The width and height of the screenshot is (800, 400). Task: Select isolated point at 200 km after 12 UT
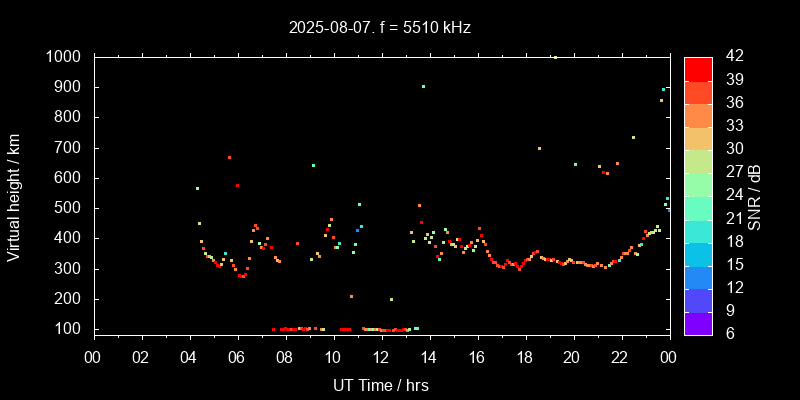[391, 299]
